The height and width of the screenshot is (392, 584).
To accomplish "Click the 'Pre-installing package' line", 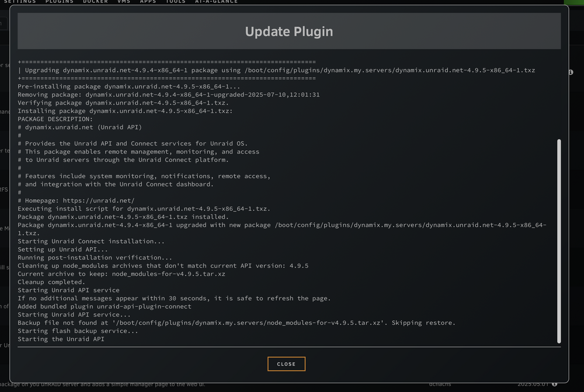I will (129, 86).
